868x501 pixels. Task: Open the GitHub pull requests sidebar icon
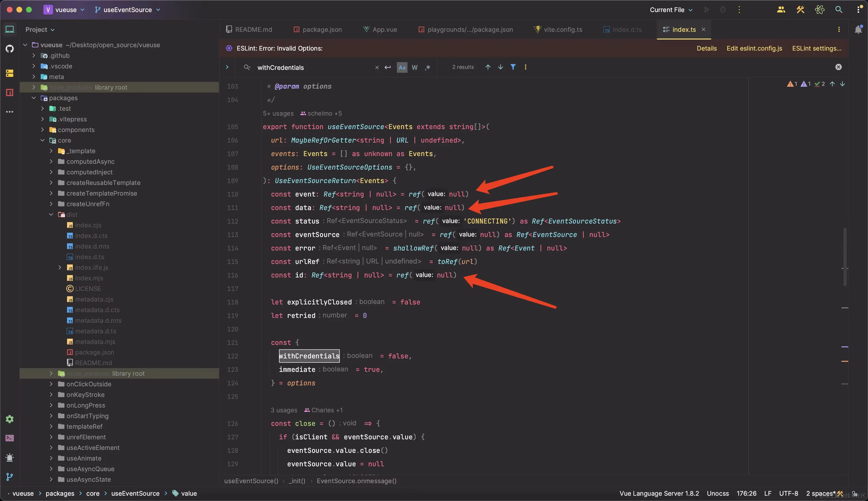10,49
